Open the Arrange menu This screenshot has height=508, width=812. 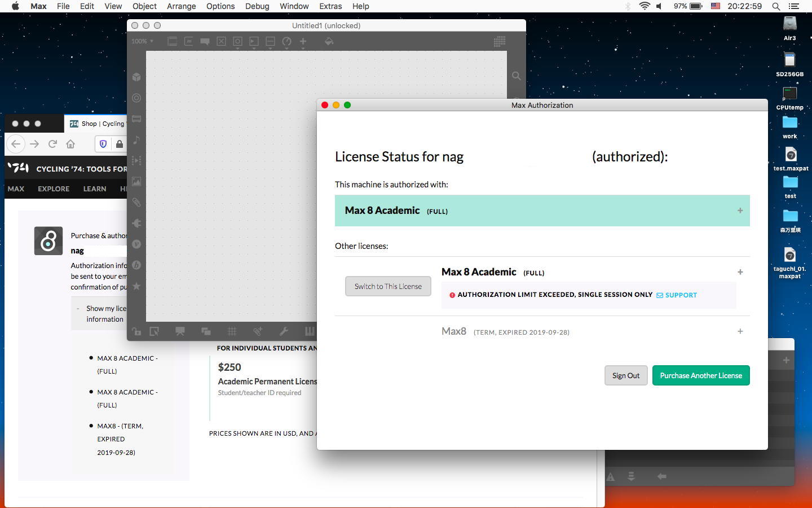pos(182,6)
